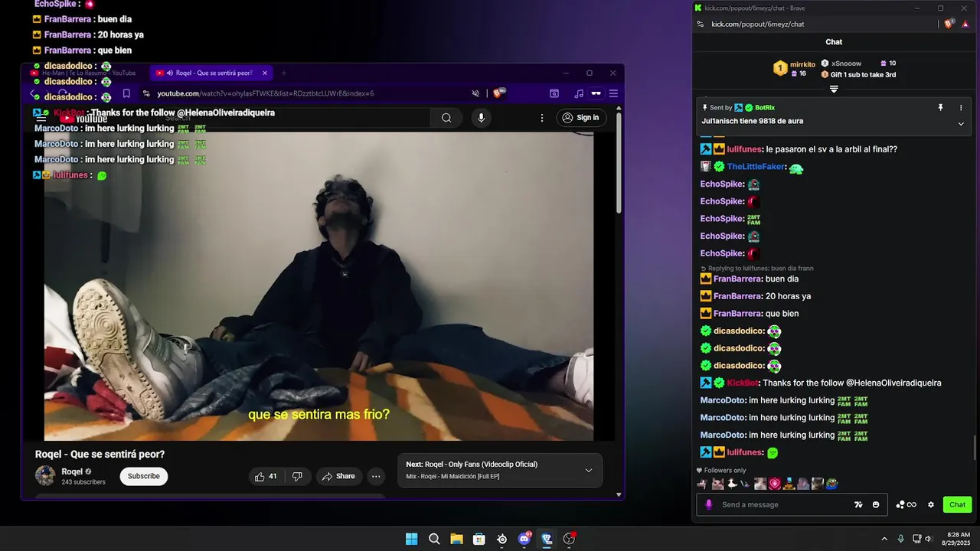
Task: Open chat settings gear
Action: [931, 504]
